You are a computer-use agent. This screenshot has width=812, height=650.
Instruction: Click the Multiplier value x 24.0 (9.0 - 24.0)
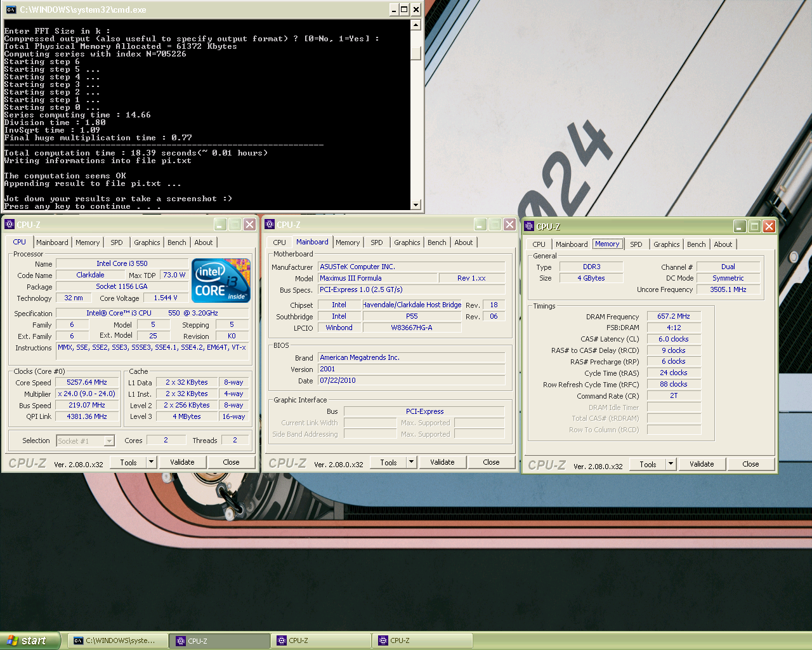87,394
